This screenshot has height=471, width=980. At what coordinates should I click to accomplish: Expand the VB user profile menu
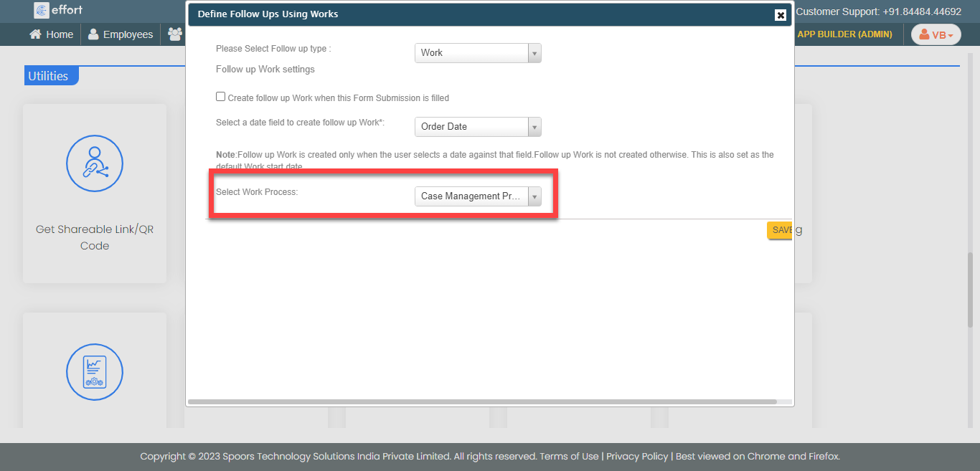[x=936, y=34]
